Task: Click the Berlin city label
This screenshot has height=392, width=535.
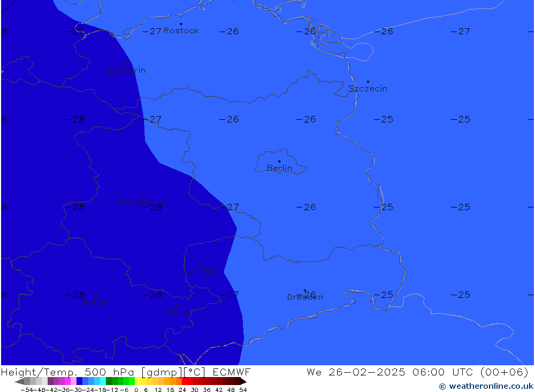Action: (279, 168)
